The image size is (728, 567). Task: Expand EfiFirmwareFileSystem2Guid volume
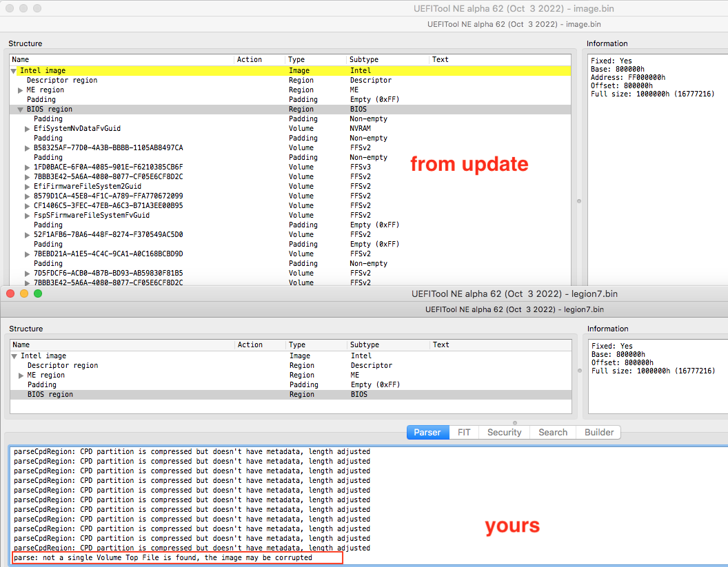(27, 187)
